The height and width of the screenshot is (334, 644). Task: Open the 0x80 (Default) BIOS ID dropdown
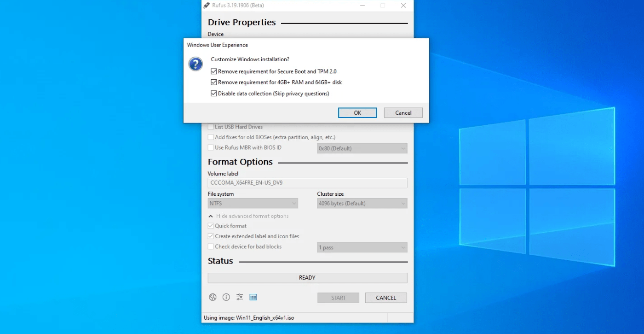click(362, 148)
